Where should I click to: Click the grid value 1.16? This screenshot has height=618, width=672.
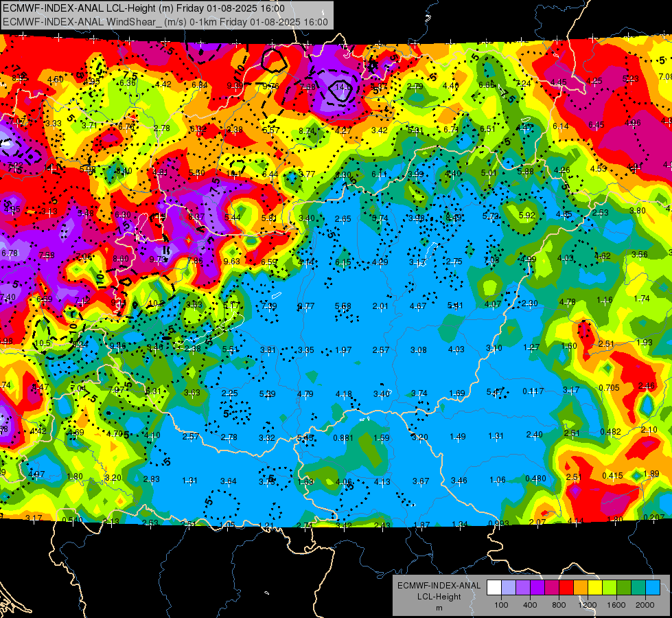[605, 300]
